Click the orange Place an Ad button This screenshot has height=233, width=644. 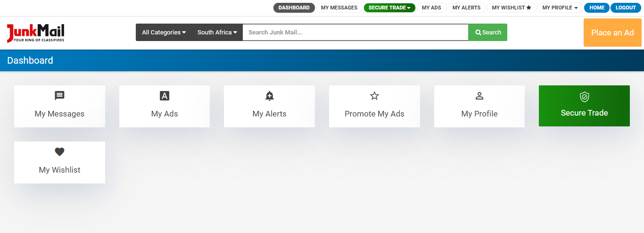tap(612, 33)
